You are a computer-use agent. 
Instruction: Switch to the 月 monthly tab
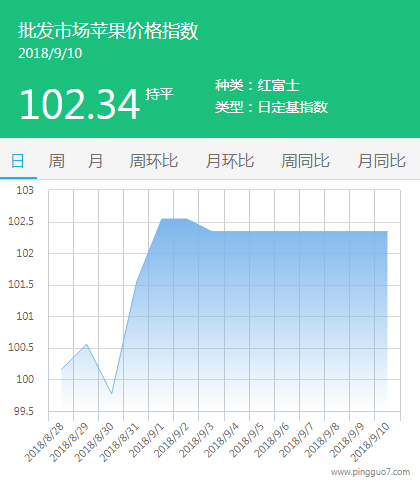click(95, 161)
